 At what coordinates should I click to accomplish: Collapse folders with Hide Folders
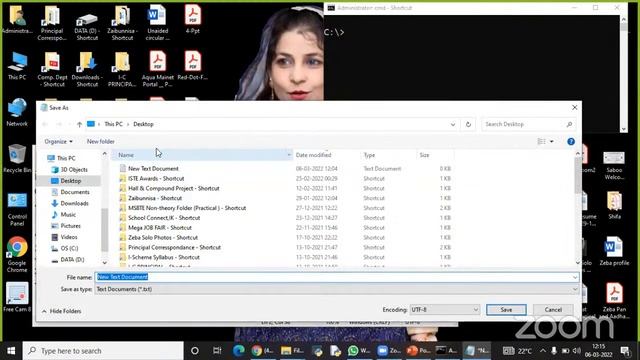click(x=61, y=311)
